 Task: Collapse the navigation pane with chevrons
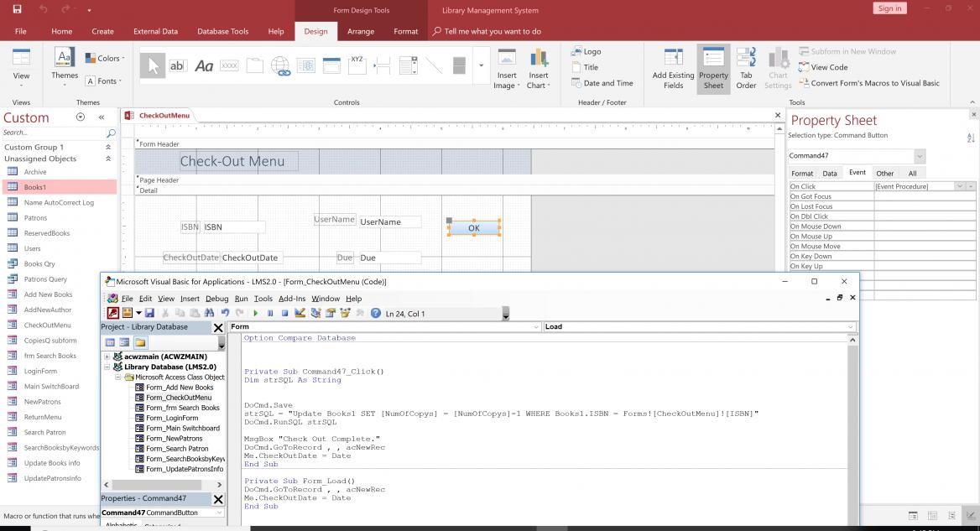(x=102, y=117)
